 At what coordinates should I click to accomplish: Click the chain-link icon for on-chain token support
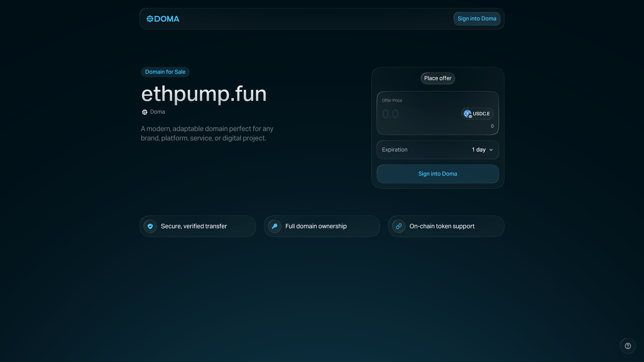click(x=398, y=226)
